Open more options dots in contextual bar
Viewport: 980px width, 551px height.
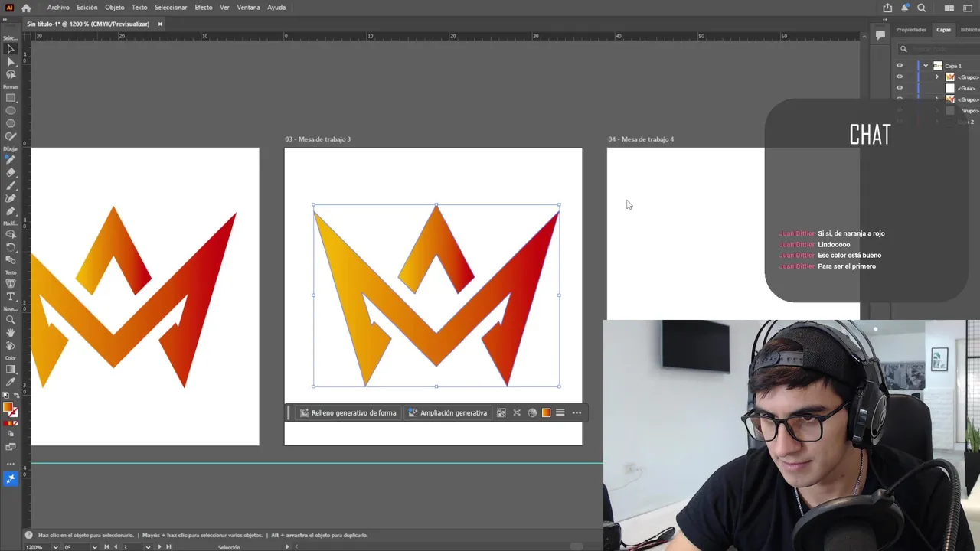click(577, 413)
